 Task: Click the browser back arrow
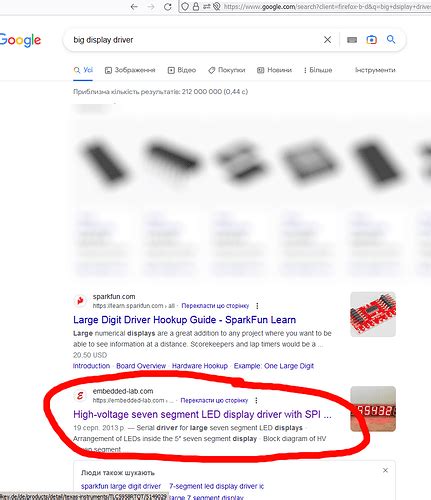(x=134, y=6)
